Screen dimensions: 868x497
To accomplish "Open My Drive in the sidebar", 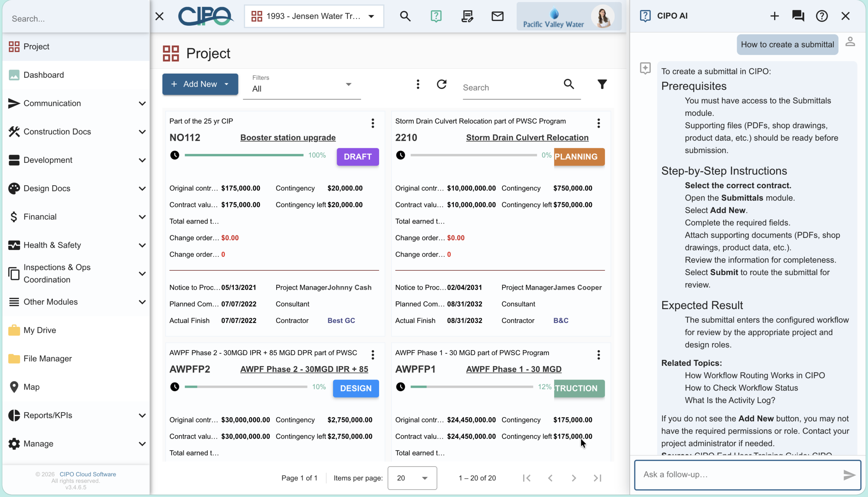I will [x=76, y=330].
